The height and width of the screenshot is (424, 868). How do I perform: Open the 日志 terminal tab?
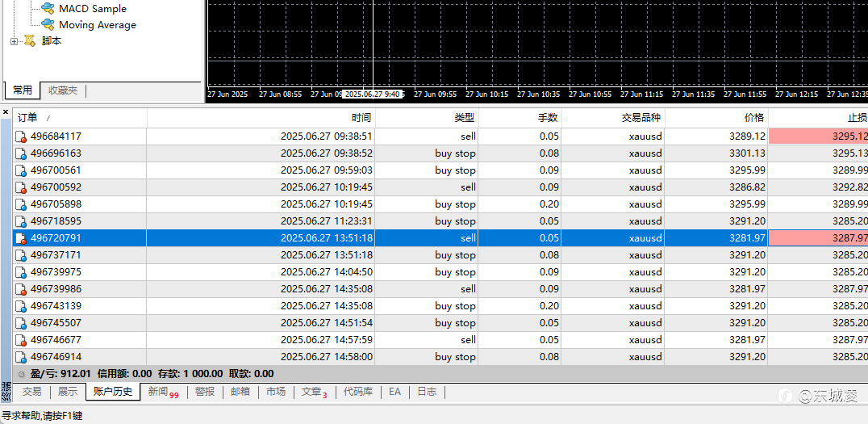coord(427,392)
